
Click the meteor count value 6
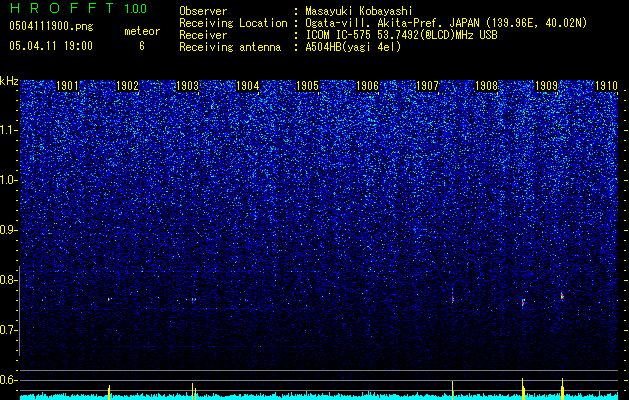142,46
